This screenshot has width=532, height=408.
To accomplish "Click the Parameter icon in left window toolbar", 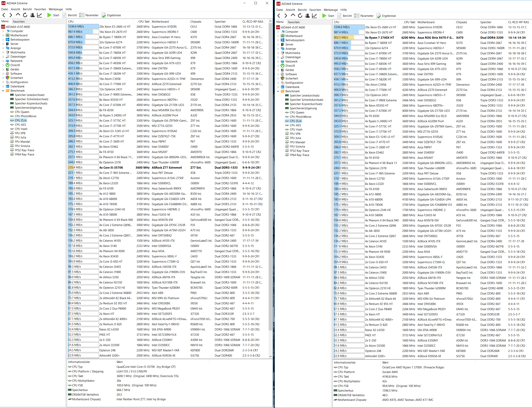I will coord(82,15).
